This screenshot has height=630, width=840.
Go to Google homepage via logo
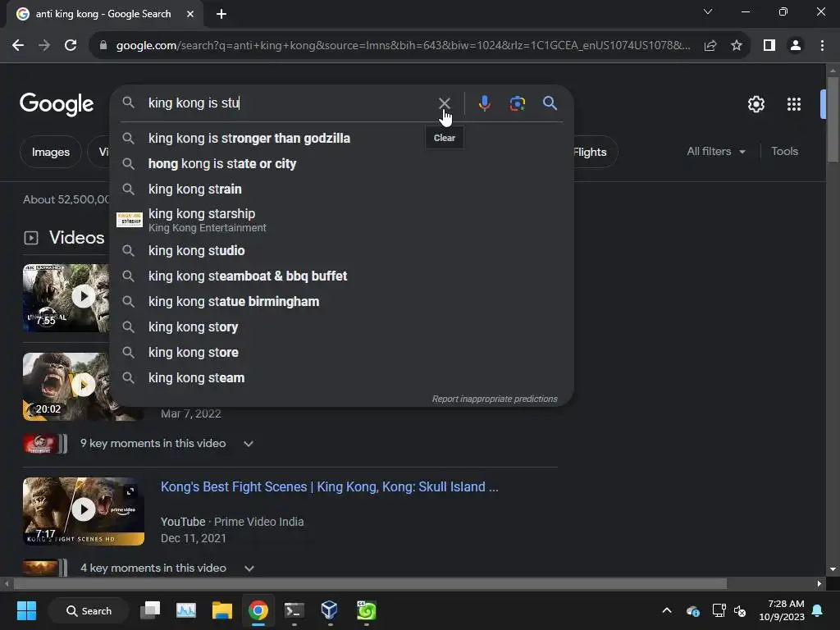coord(57,104)
